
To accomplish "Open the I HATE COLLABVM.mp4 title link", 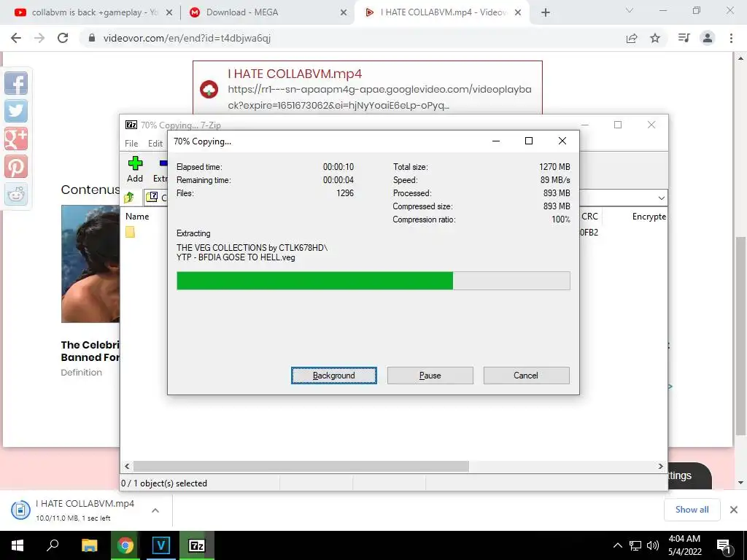I will 295,74.
